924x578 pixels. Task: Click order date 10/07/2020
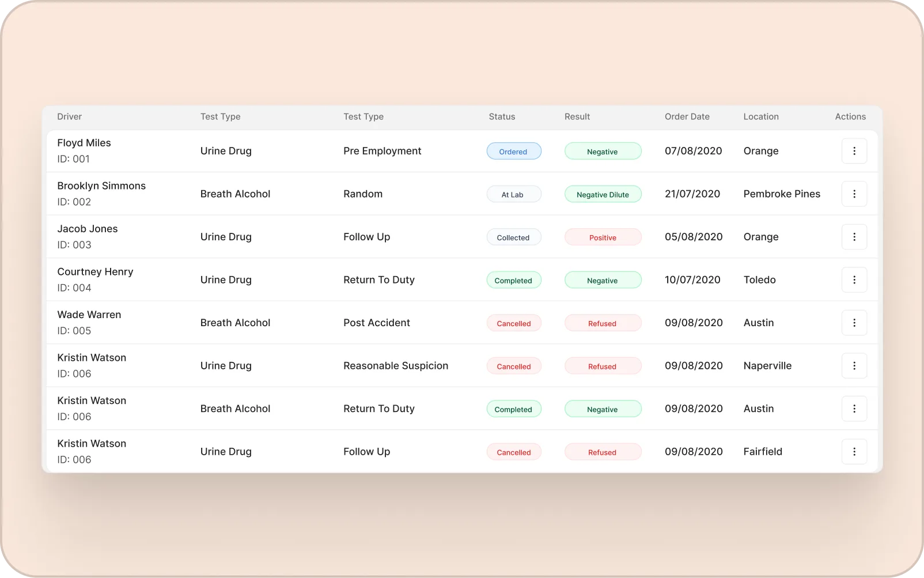692,280
